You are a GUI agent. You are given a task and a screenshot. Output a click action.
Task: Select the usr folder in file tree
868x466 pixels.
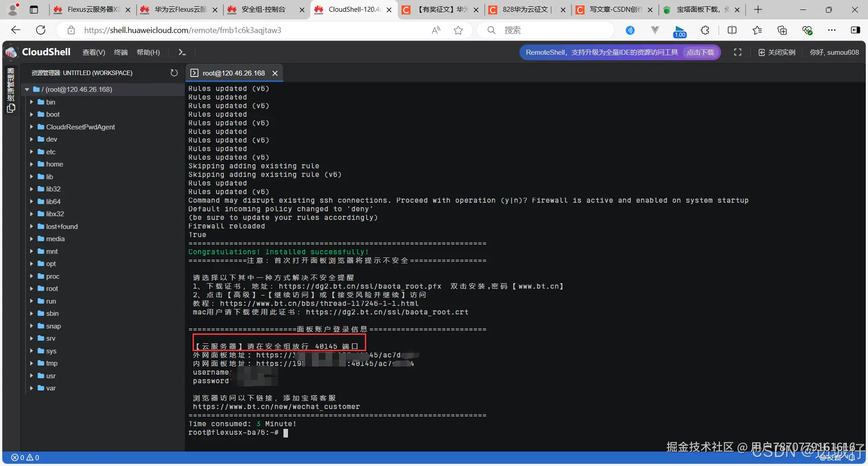point(51,376)
